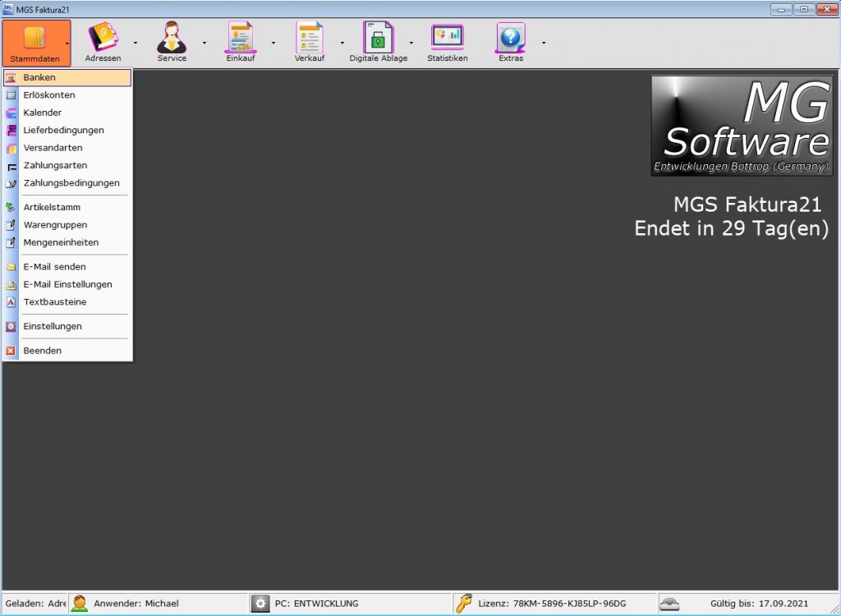Open Einstellungen from the menu
The width and height of the screenshot is (841, 616).
[x=67, y=326]
